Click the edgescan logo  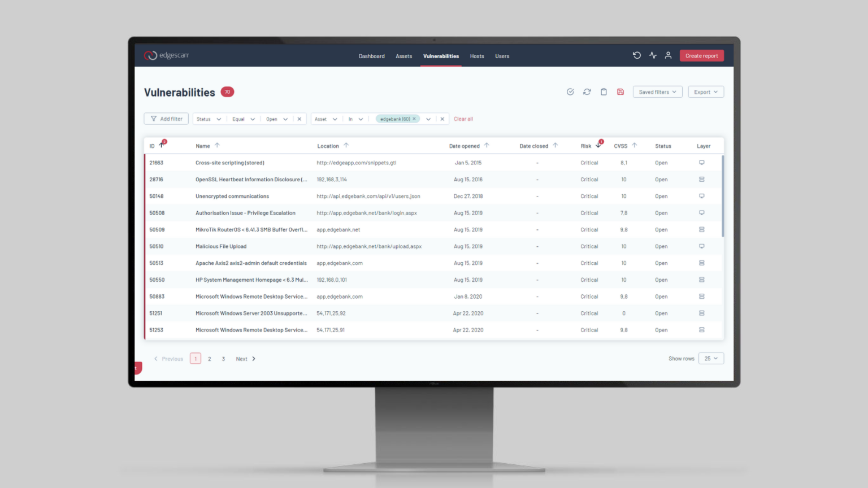tap(166, 55)
